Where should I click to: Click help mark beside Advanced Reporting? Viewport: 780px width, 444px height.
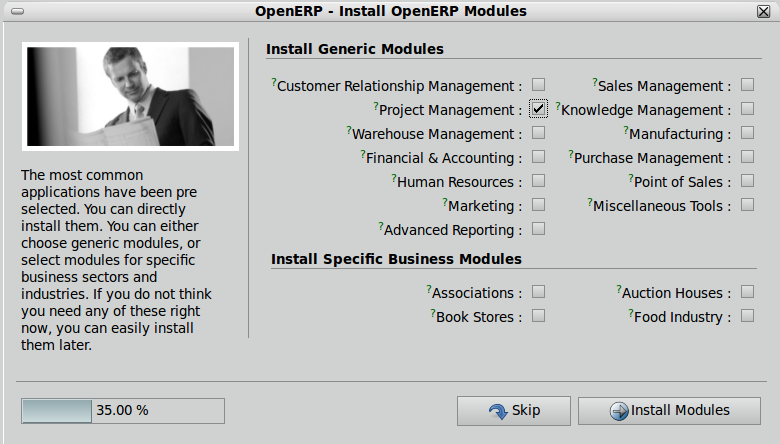[381, 226]
